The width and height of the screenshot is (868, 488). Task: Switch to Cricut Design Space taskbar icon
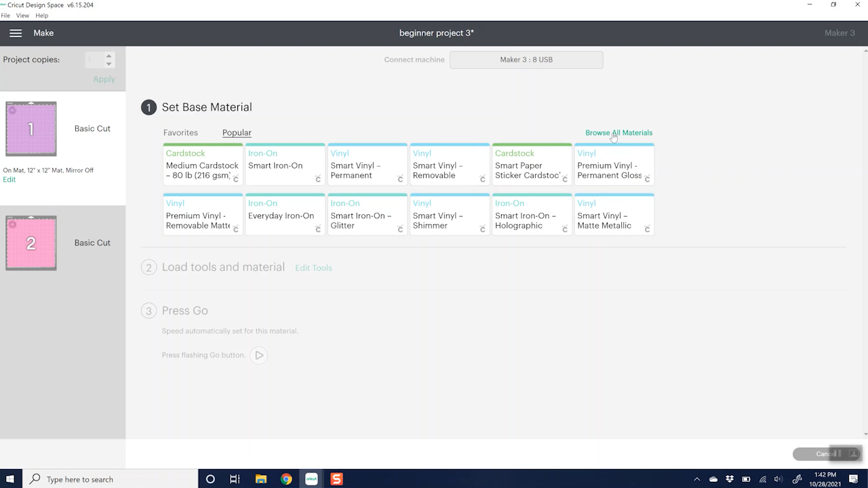pos(311,479)
